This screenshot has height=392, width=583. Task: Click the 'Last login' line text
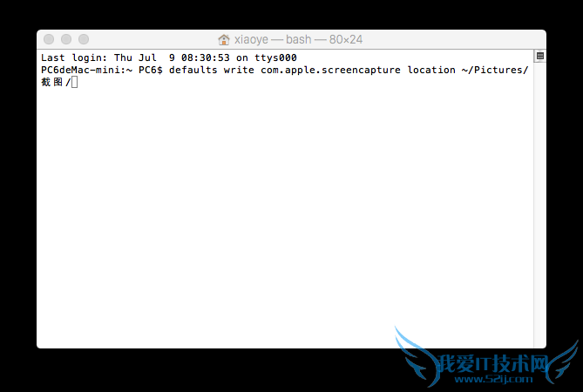pyautogui.click(x=169, y=57)
